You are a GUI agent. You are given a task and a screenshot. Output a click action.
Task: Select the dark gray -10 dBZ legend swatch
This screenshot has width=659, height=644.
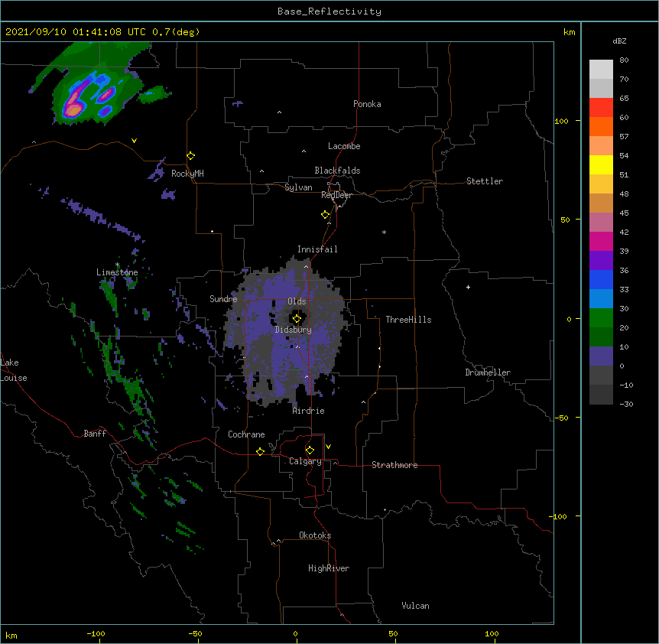[x=601, y=395]
